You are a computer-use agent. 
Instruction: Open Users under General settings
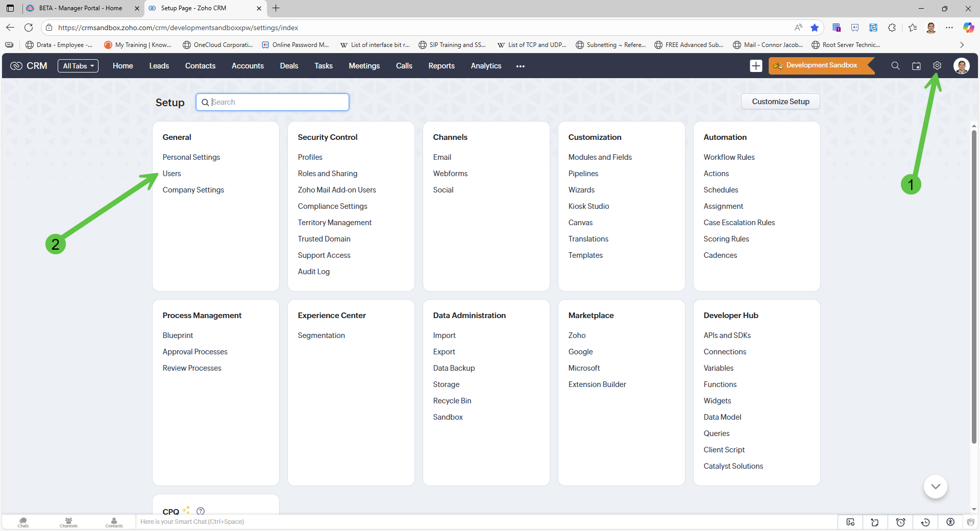click(x=171, y=174)
